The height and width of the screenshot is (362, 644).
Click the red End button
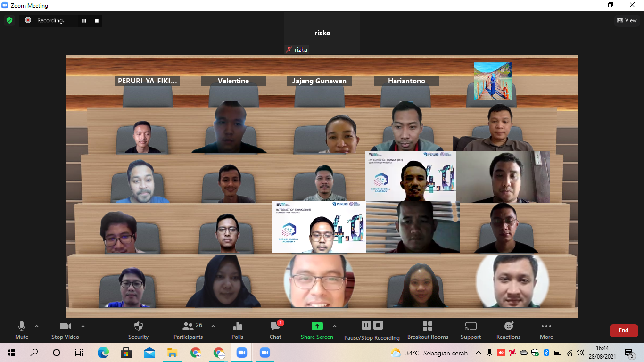point(624,330)
